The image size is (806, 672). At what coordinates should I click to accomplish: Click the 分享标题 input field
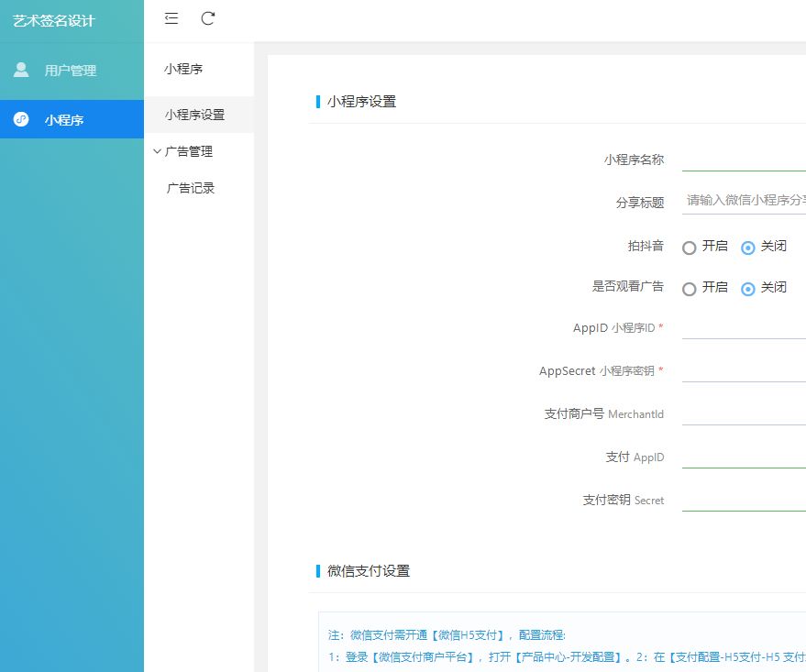coord(744,201)
